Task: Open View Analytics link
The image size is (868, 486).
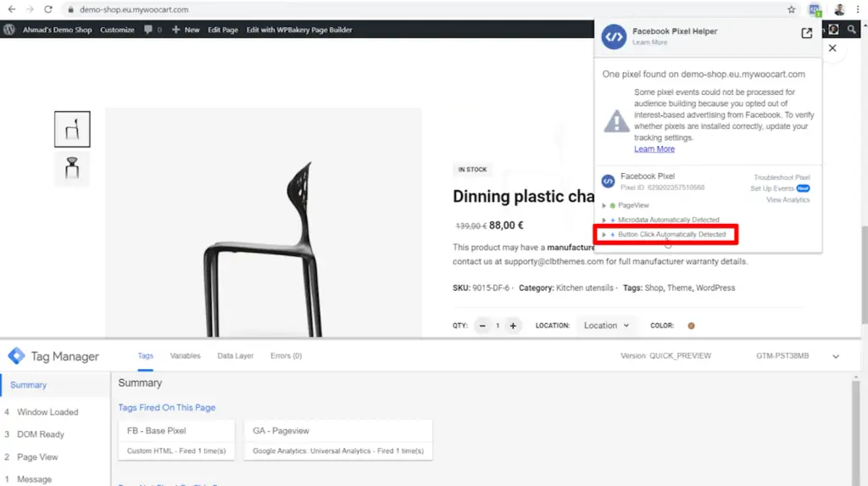Action: coord(787,199)
